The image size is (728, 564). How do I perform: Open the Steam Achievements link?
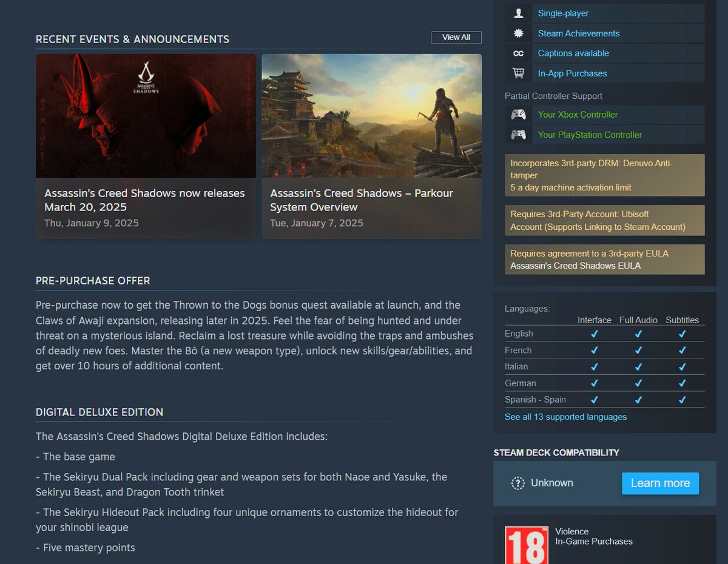(x=579, y=33)
